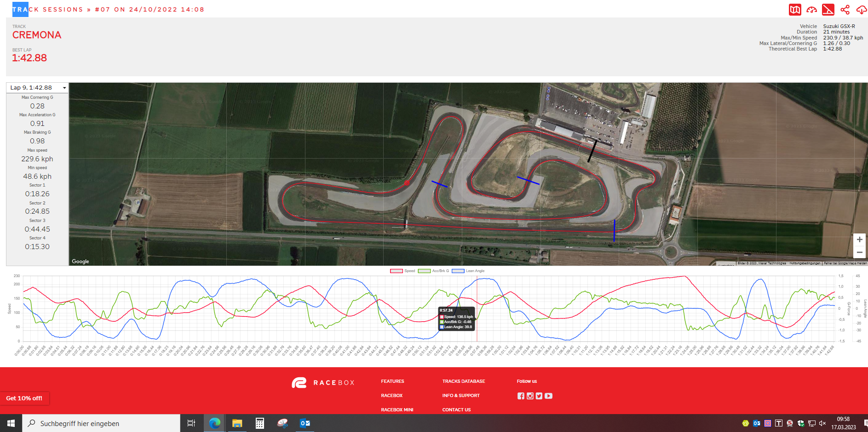Download session via cloud icon
The image size is (868, 432).
[x=861, y=10]
